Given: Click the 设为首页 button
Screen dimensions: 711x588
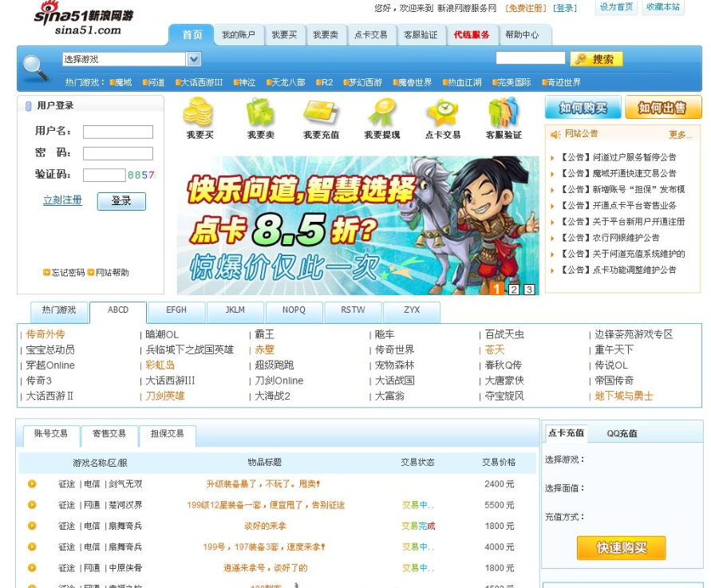Looking at the screenshot, I should [616, 7].
